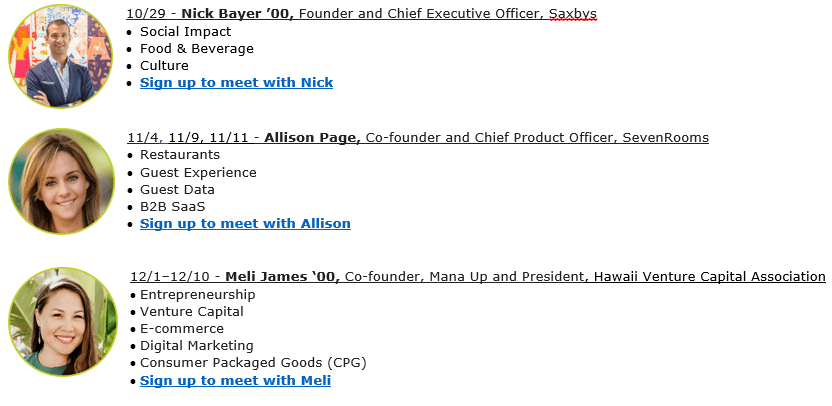Screen dimensions: 832x406
Task: Click the name "Meli James '00" in the heading
Action: pyautogui.click(x=282, y=276)
